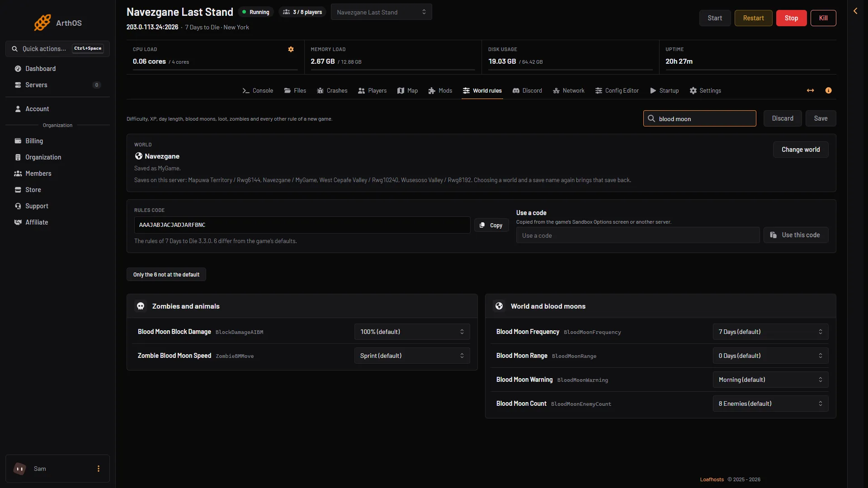Open Blood Moon Count dropdown

[x=770, y=404]
